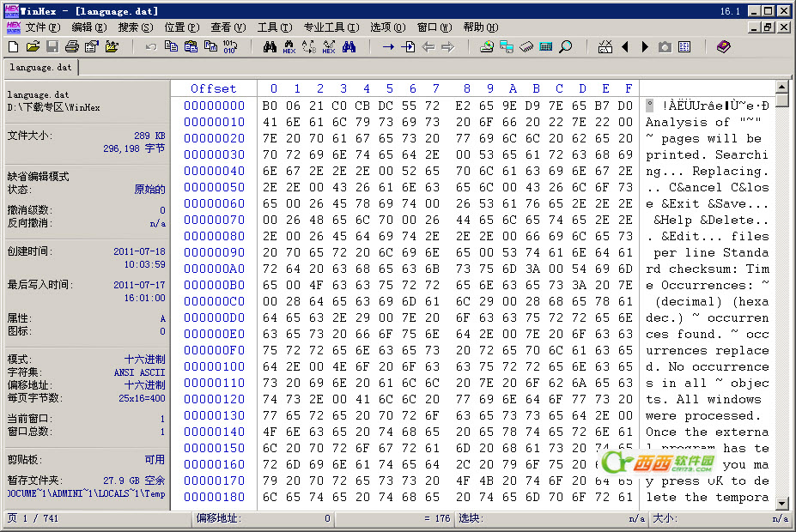Click the Open Disk icon
796x532 pixels.
tap(487, 47)
